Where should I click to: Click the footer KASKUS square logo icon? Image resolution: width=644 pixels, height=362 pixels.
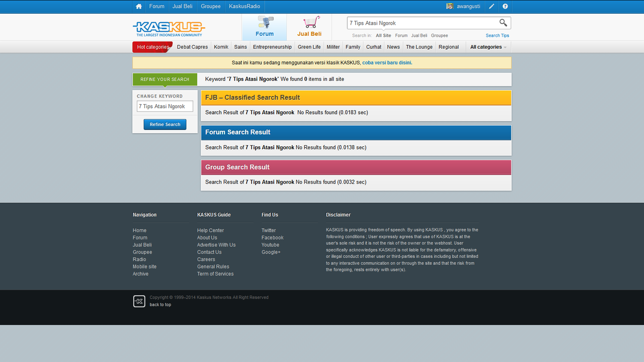[139, 301]
